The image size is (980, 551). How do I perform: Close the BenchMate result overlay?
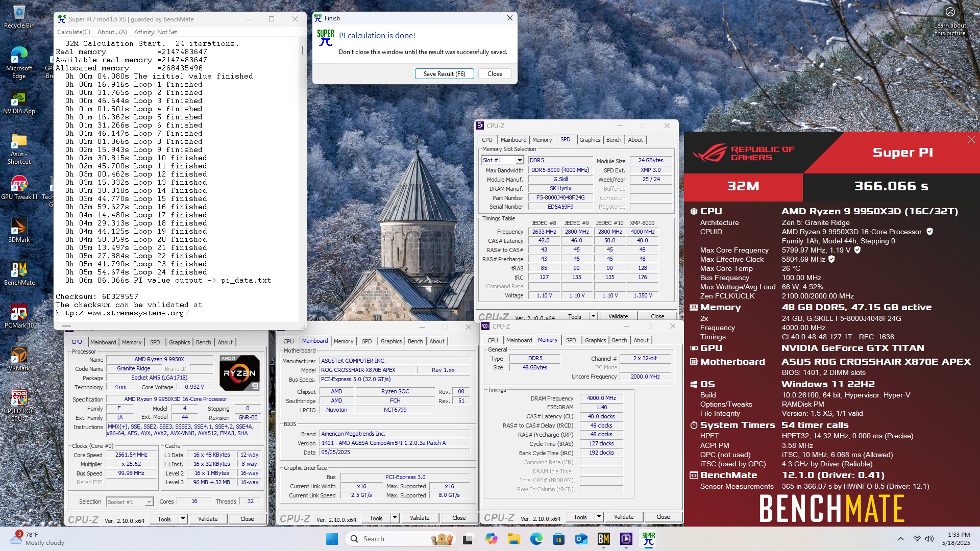(x=971, y=139)
